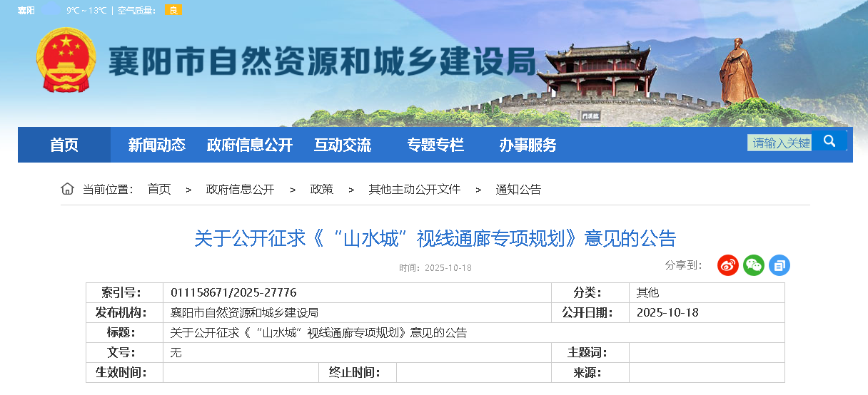Screen dimensions: 868x395
Task: Share the notice via WeChat icon
Action: (x=754, y=265)
